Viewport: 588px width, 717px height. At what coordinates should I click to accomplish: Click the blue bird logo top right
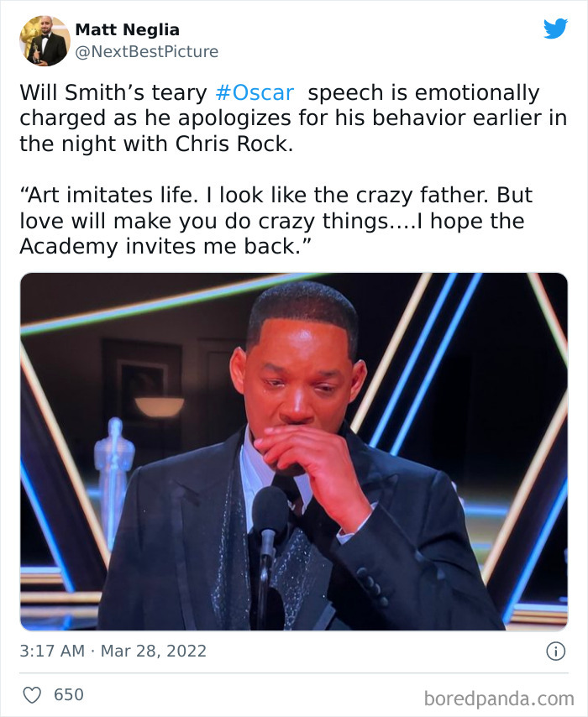tap(556, 30)
